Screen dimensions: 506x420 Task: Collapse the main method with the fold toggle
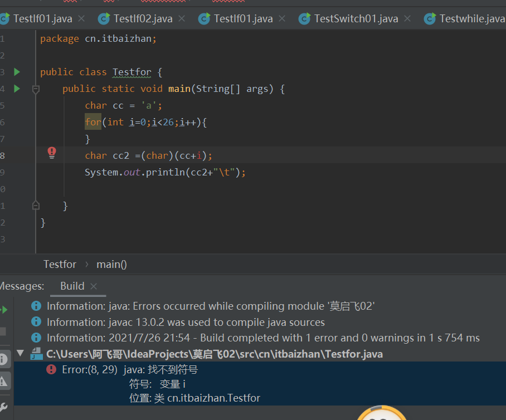(36, 89)
